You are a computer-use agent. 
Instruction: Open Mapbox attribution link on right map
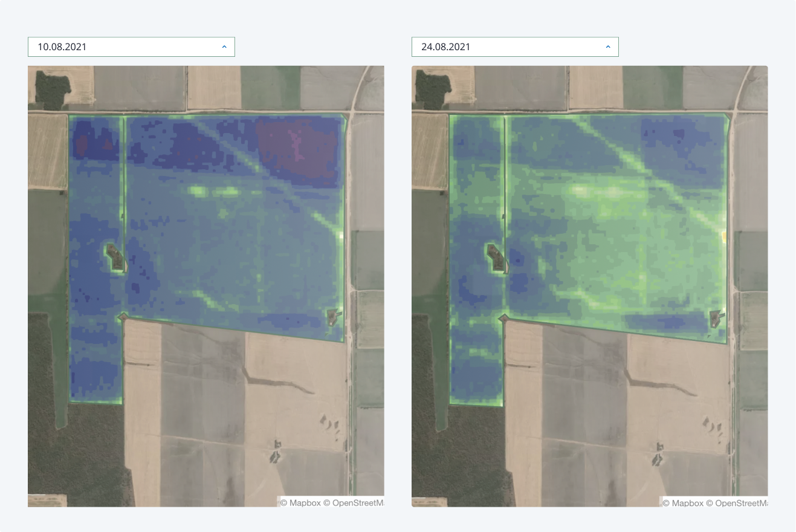click(x=684, y=502)
